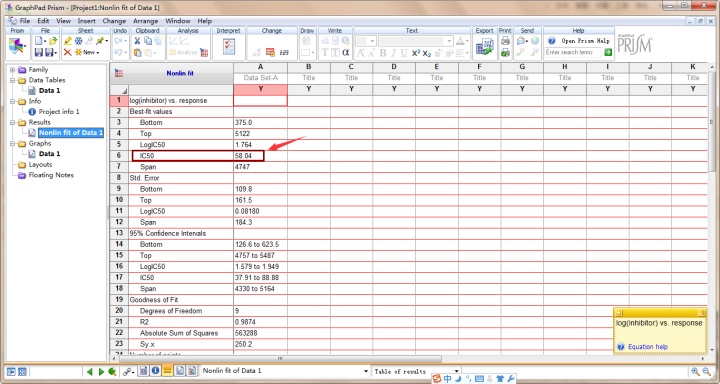Viewport: 720px width, 384px height.
Task: Click the Export to file icon
Action: (x=484, y=47)
